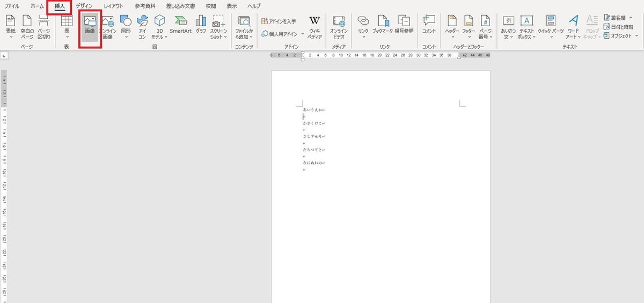
Task: Open the スクリーンショット dropdown
Action: 218,27
